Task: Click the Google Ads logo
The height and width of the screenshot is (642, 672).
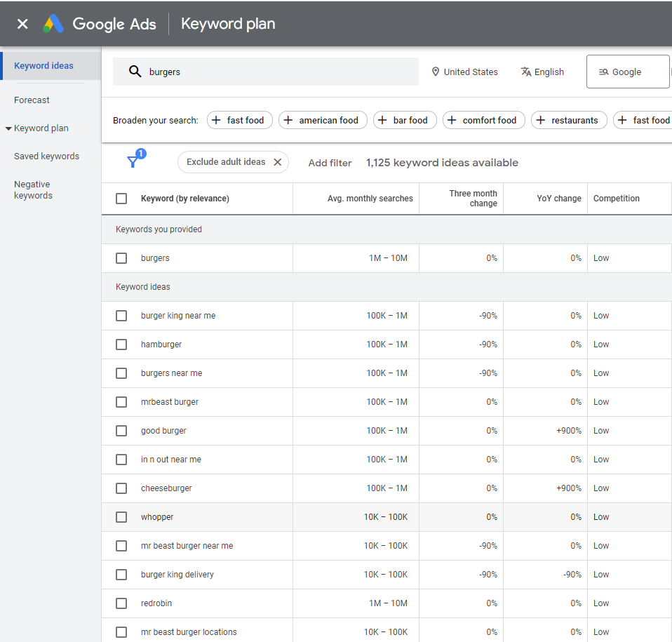Action: coord(53,24)
